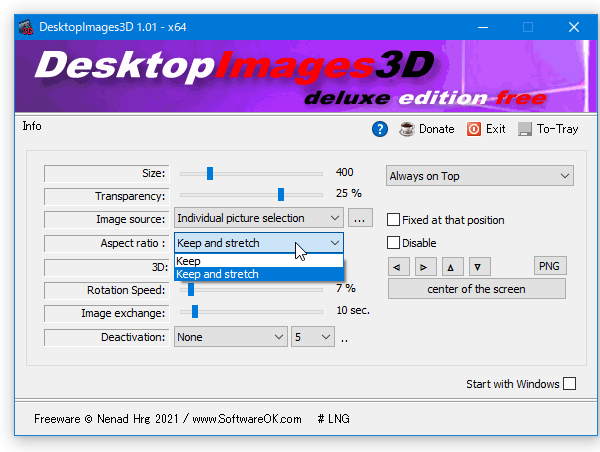Screen dimensions: 600x452
Task: Click the PNG button
Action: pos(550,266)
